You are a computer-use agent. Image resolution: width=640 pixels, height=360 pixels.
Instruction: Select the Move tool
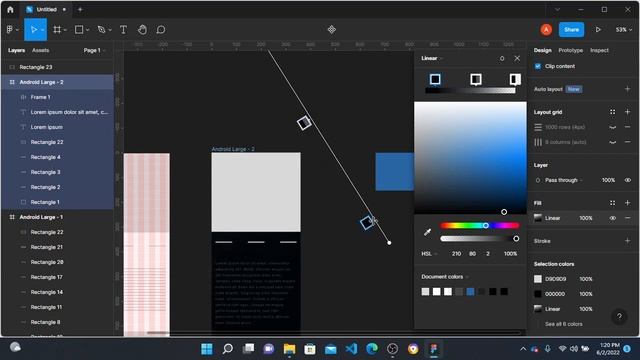click(33, 29)
